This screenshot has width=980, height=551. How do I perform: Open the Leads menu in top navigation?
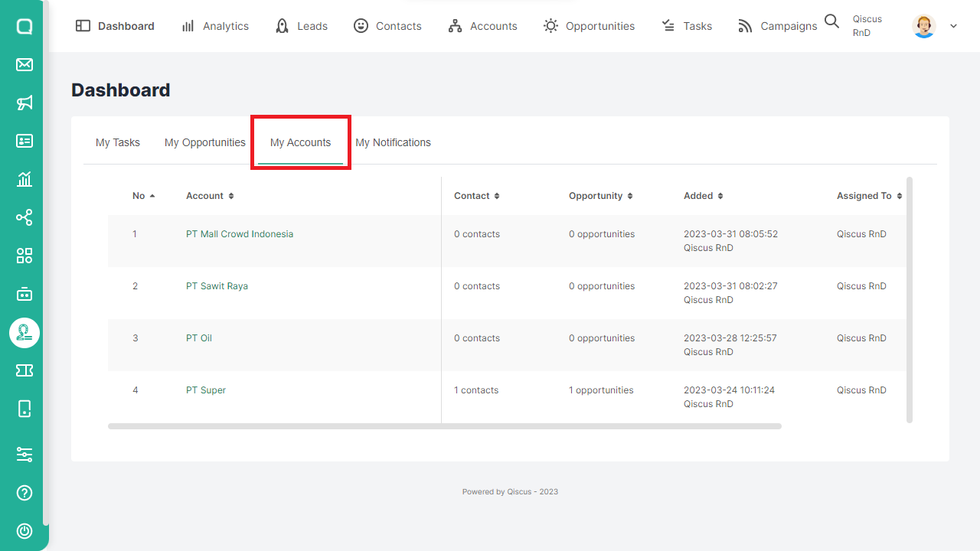301,26
